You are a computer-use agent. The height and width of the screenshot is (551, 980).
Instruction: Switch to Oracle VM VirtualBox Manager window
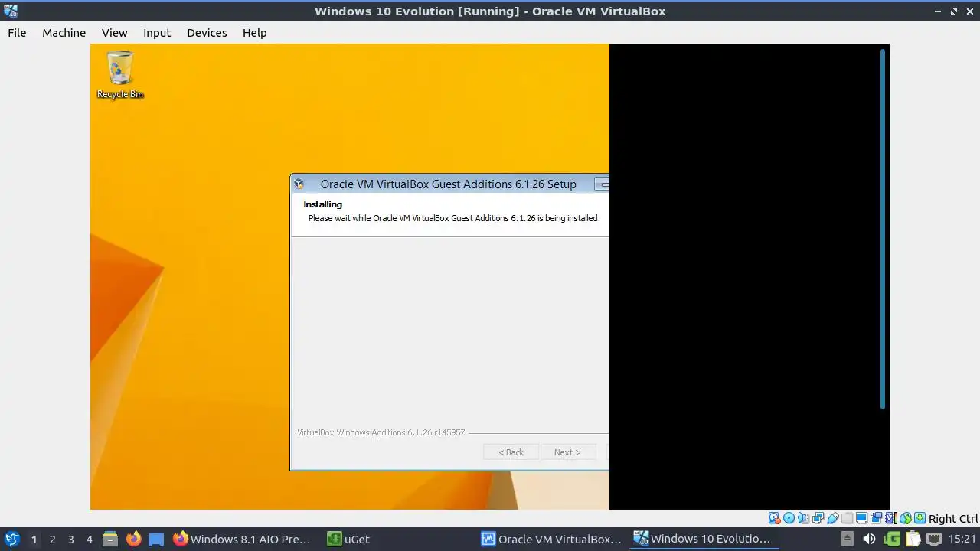click(x=551, y=539)
